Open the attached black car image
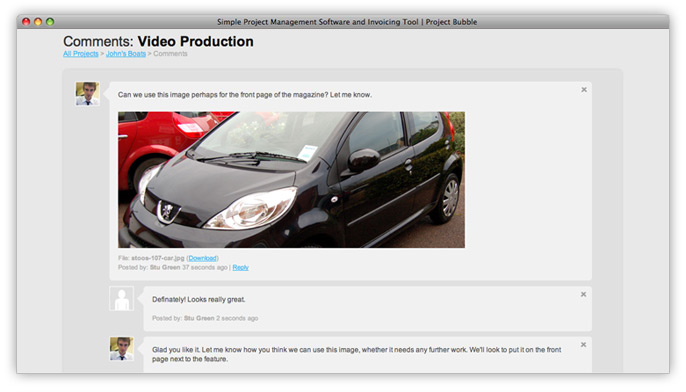Screen dimensions: 686x392 (x=291, y=180)
